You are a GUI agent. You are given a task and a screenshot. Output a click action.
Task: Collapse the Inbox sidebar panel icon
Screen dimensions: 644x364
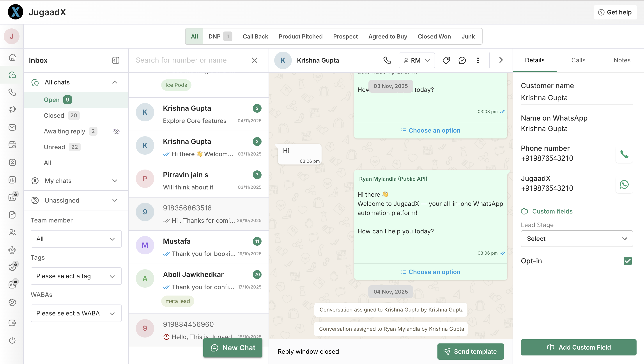pyautogui.click(x=115, y=60)
